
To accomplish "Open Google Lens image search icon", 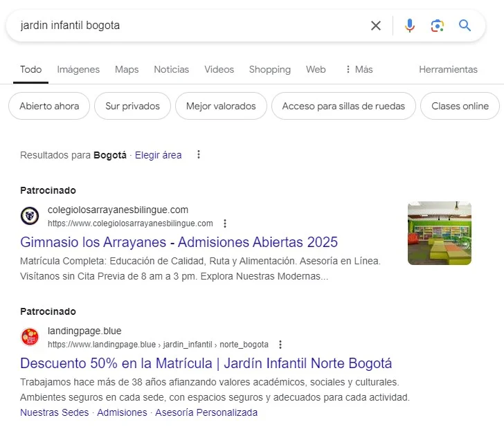I will 437,26.
